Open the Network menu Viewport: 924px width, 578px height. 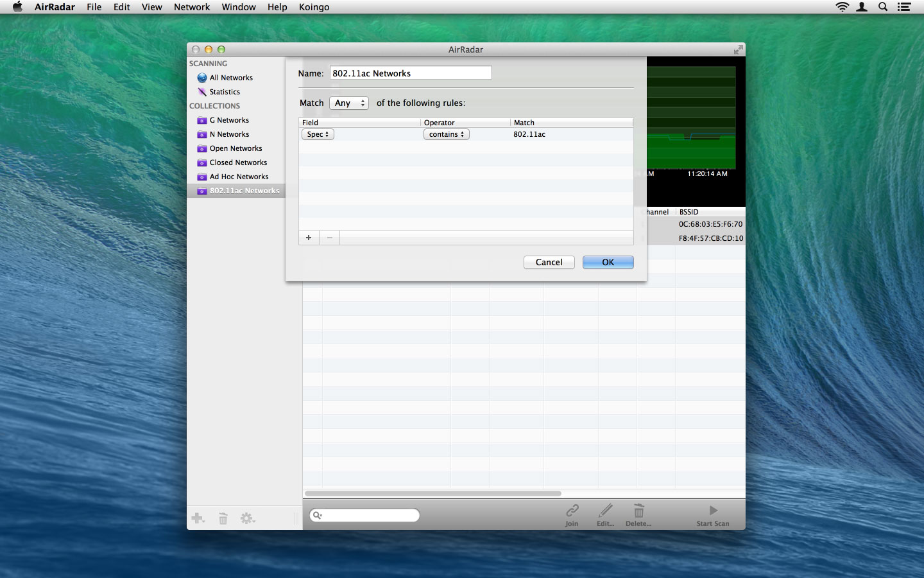pyautogui.click(x=192, y=7)
